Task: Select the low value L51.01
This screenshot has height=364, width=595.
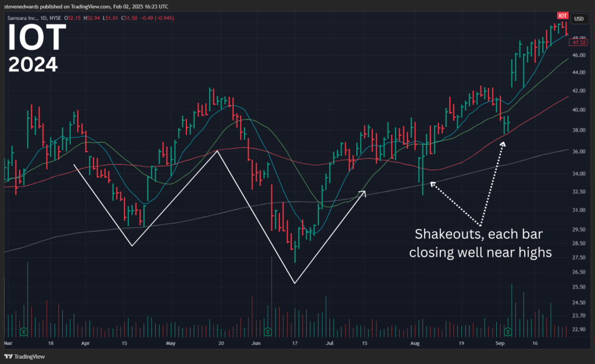Action: [x=110, y=18]
